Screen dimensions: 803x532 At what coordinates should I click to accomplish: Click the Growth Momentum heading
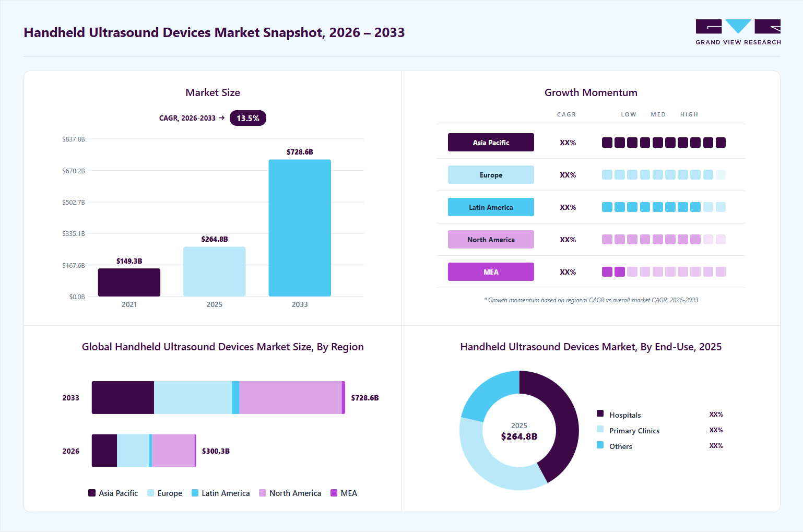click(591, 92)
